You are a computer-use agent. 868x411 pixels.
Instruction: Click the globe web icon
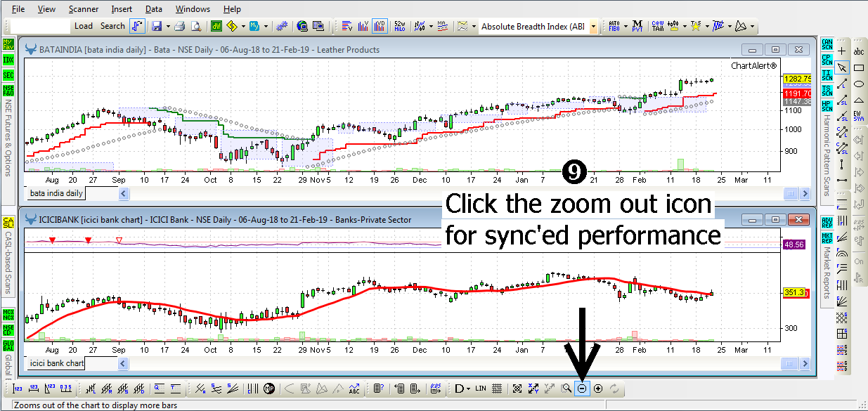pyautogui.click(x=302, y=26)
